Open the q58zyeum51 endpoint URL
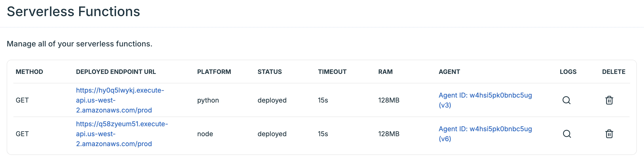Screen dimensions: 644x162 [x=122, y=134]
